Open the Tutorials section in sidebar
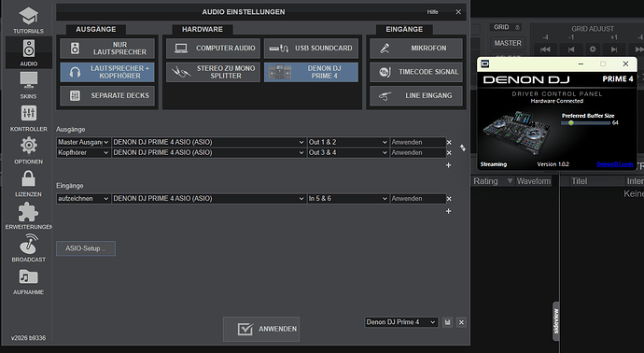Screen dimensions: 644x353 point(28,21)
